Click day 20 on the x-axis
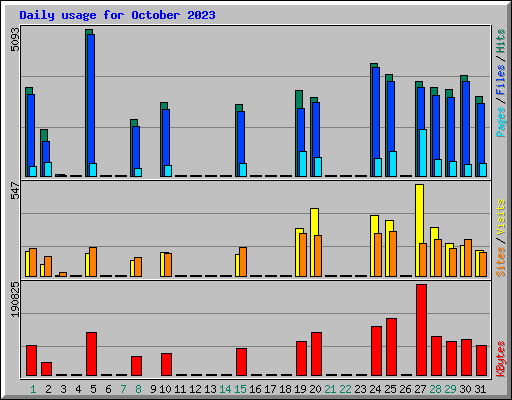This screenshot has width=512, height=400. pos(315,389)
